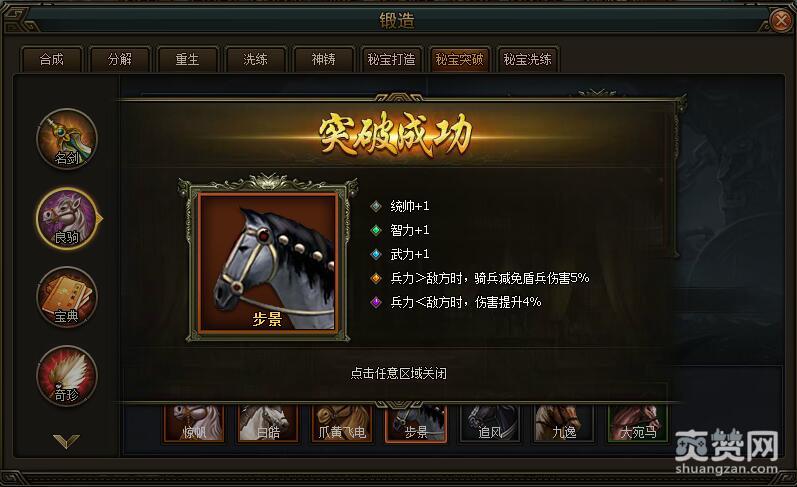
Task: Expand more categories with the down chevron
Action: (x=66, y=441)
